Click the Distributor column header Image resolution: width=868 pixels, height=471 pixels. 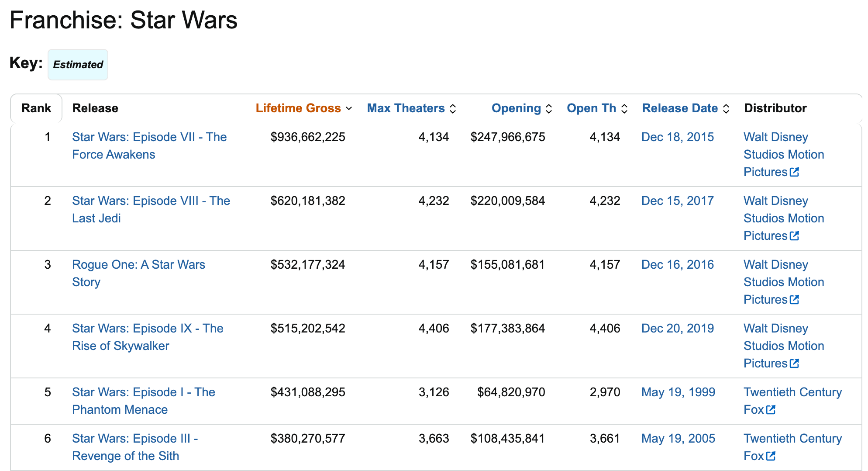(775, 108)
